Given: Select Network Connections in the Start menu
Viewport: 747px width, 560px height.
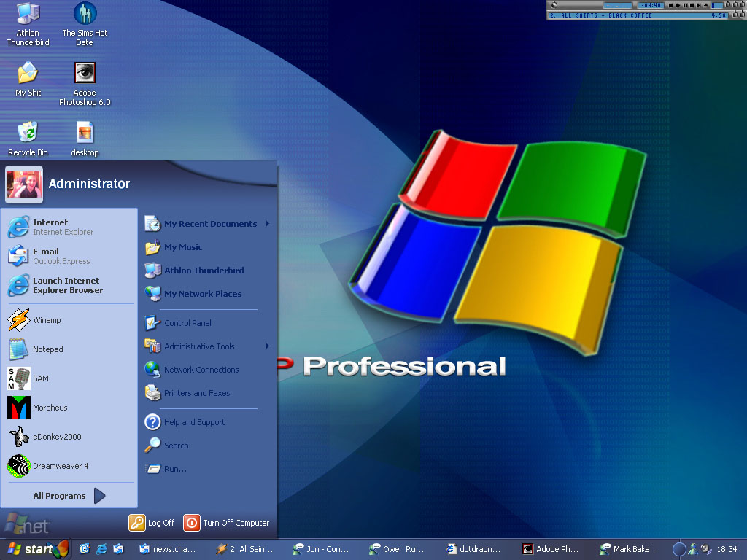Looking at the screenshot, I should pos(201,370).
